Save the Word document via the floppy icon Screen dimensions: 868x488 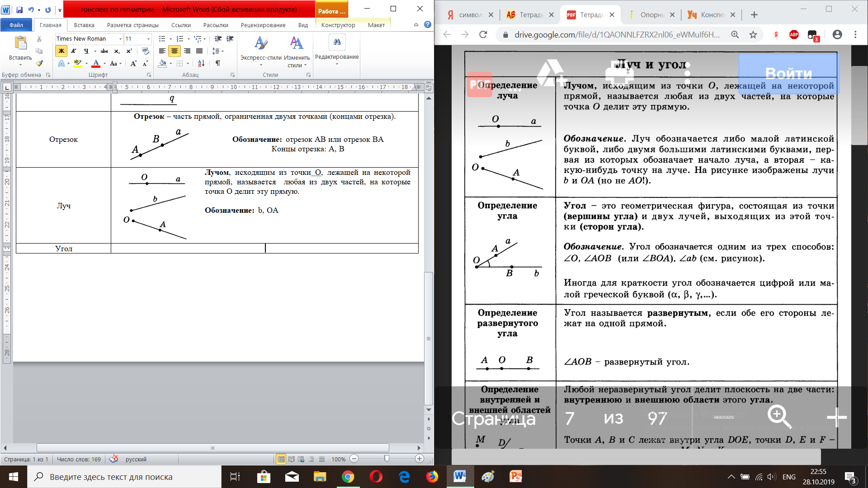tap(19, 9)
